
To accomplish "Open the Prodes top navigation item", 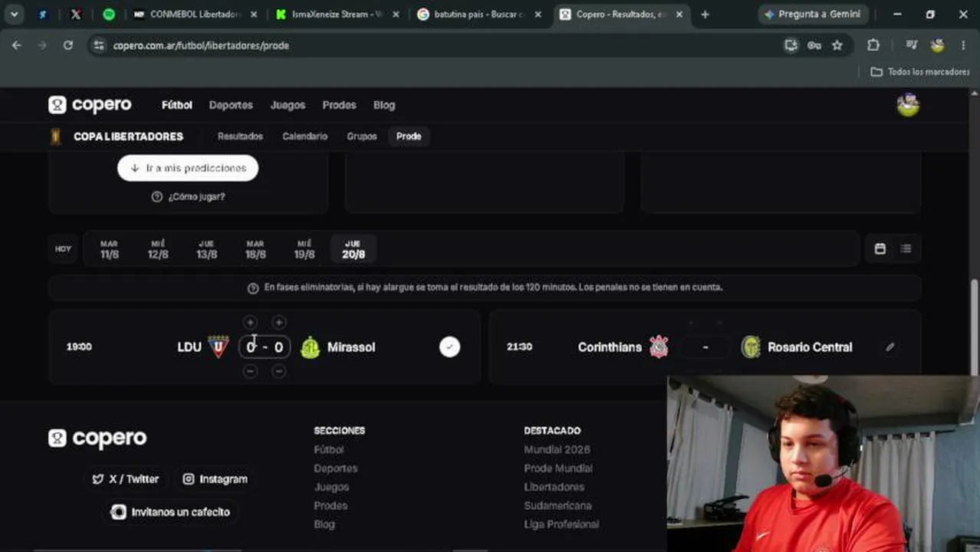I will (x=339, y=105).
